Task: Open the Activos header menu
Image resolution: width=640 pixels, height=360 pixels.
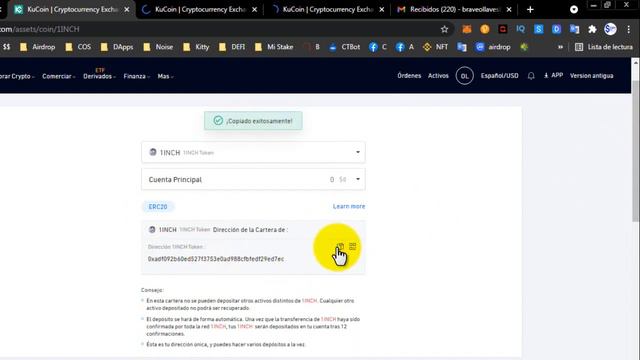Action: pos(438,76)
